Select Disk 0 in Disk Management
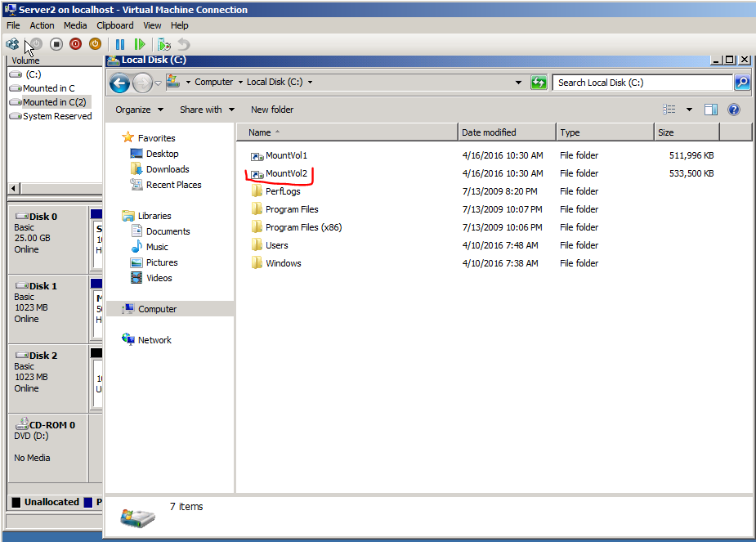This screenshot has height=542, width=756. [47, 239]
